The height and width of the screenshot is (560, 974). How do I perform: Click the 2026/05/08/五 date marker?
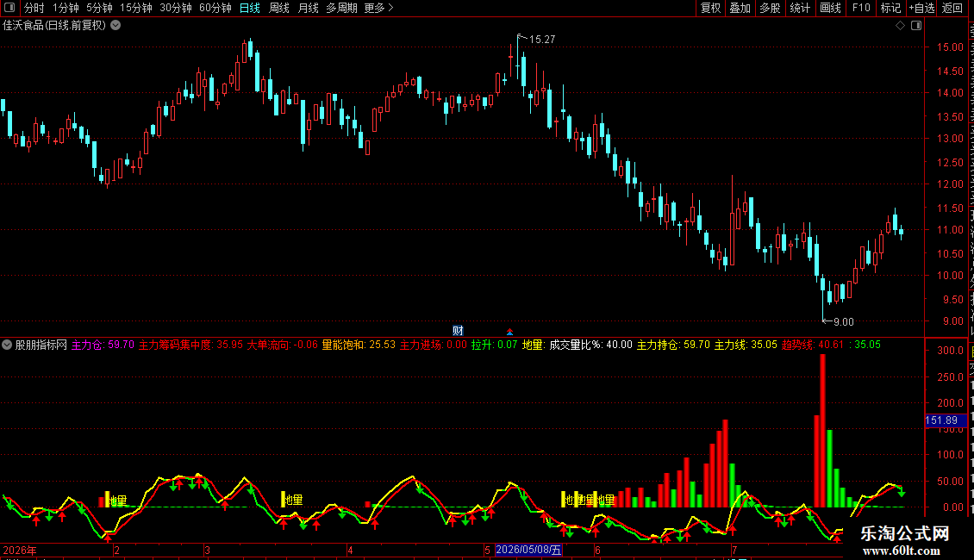coord(528,550)
